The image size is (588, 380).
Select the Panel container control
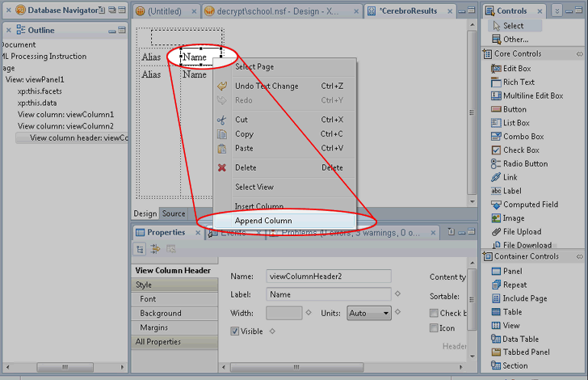(x=506, y=271)
